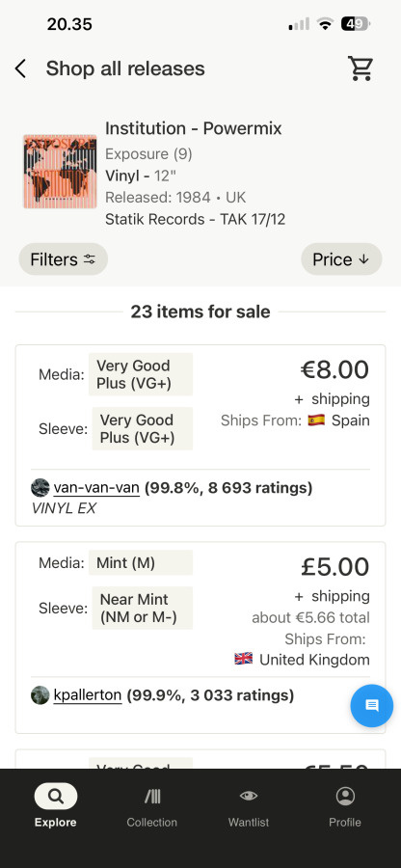401x868 pixels.
Task: Go to the Profile tab
Action: coord(345,805)
